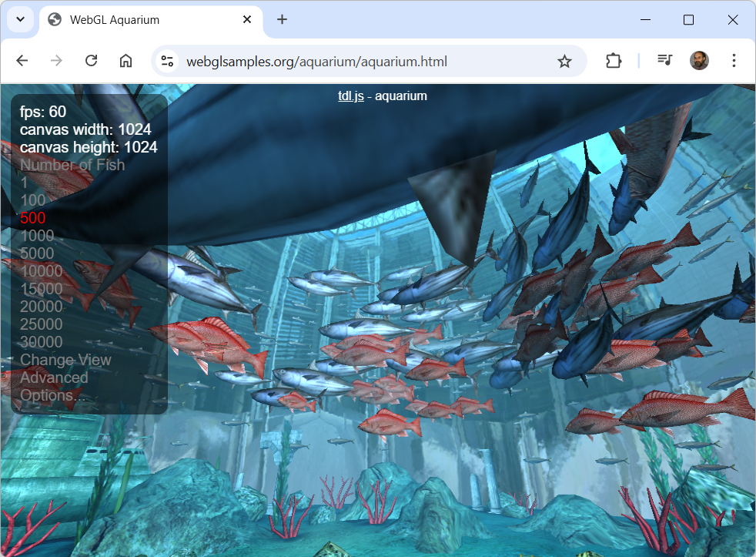
Task: Click the browser back arrow
Action: 22,61
